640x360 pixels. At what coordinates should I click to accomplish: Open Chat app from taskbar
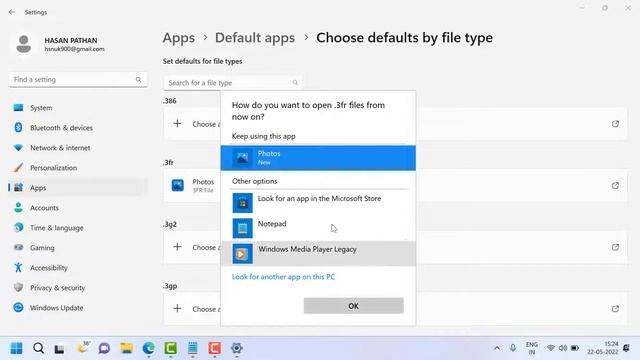click(104, 348)
